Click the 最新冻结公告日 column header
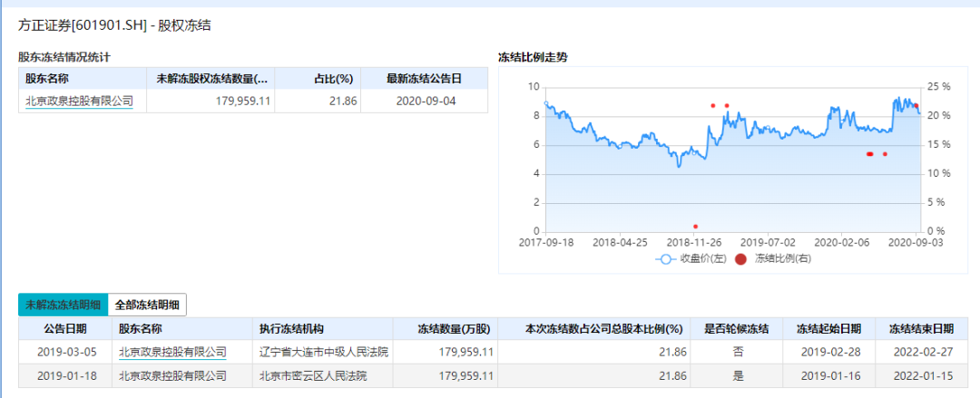 [424, 79]
